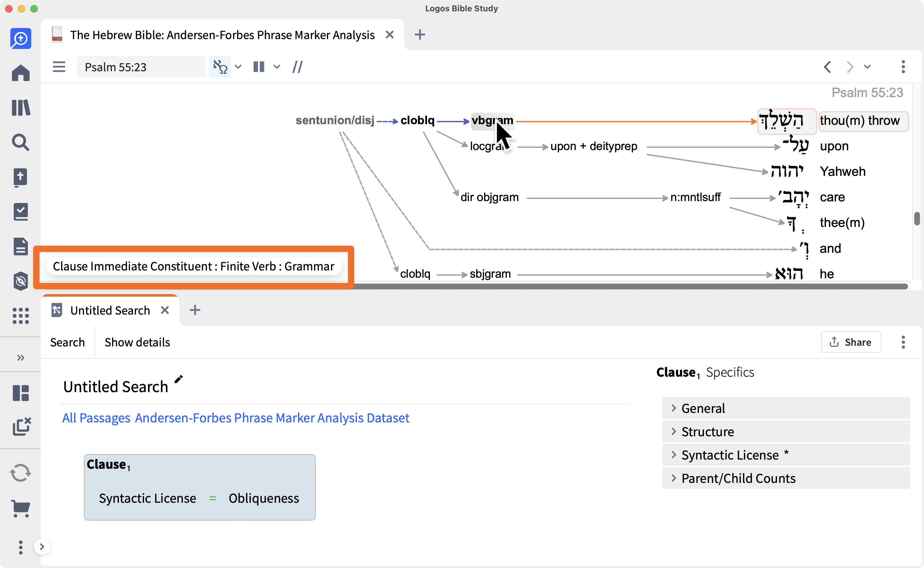Expand the Structure section
Viewport: 924px width, 568px height.
pos(786,431)
